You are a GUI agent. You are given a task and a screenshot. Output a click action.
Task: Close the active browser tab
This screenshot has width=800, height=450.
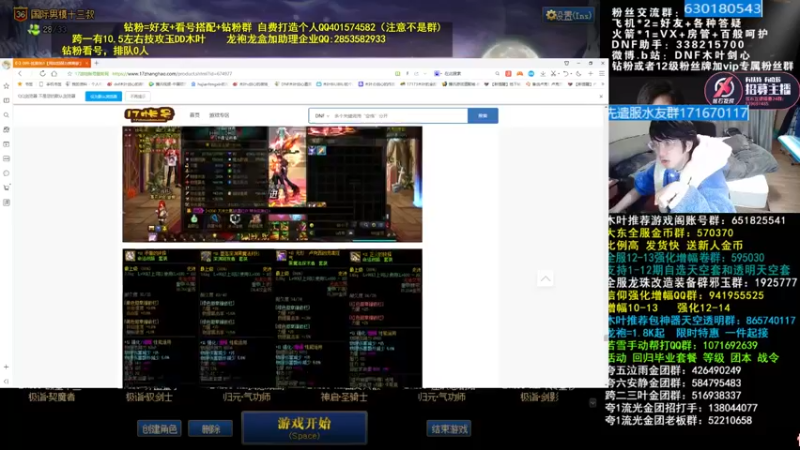(87, 63)
